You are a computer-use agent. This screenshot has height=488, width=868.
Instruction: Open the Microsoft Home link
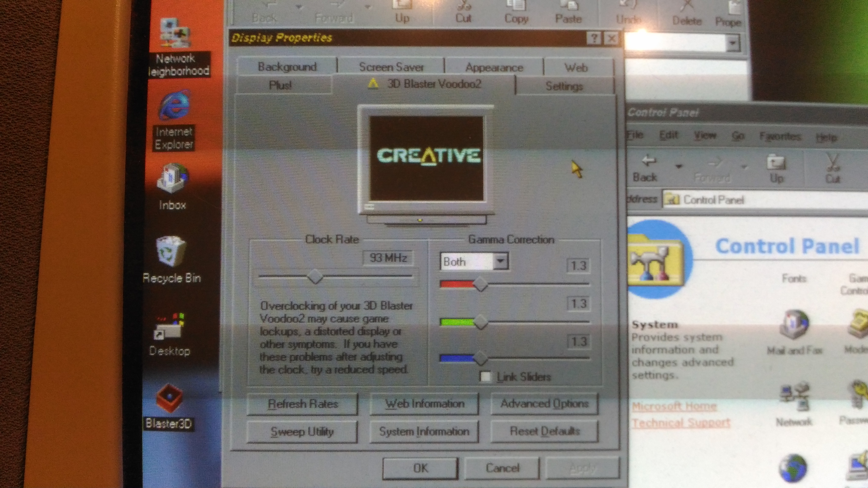(x=674, y=406)
